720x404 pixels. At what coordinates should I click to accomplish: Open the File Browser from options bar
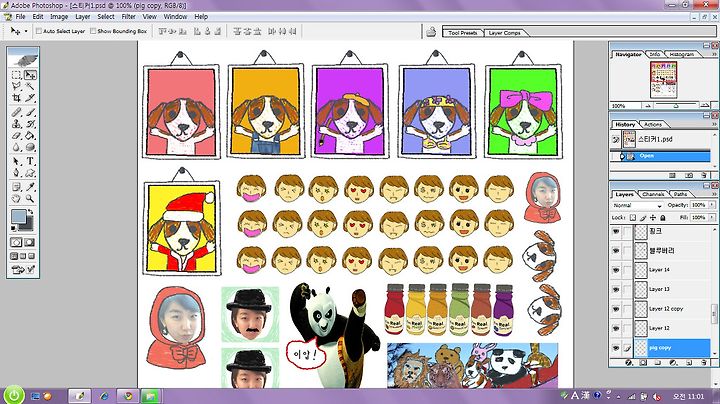[431, 32]
